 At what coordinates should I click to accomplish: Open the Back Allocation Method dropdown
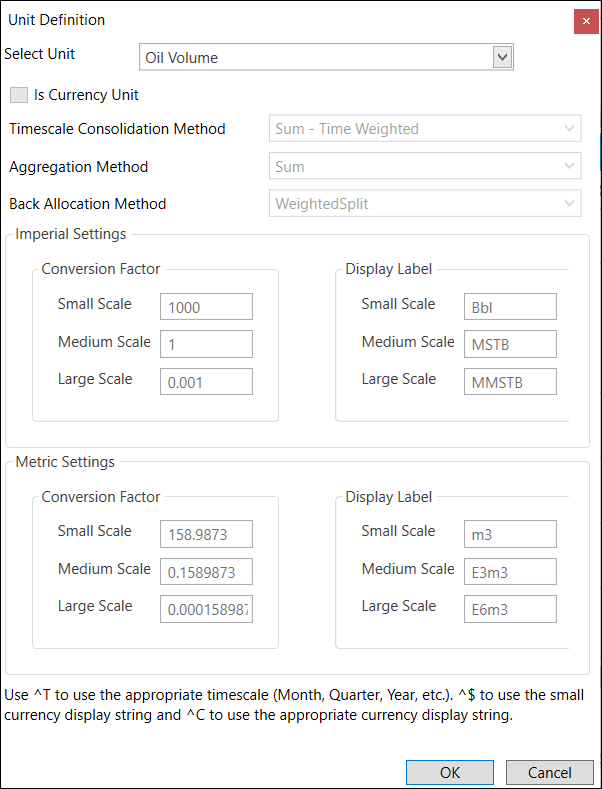coord(425,204)
